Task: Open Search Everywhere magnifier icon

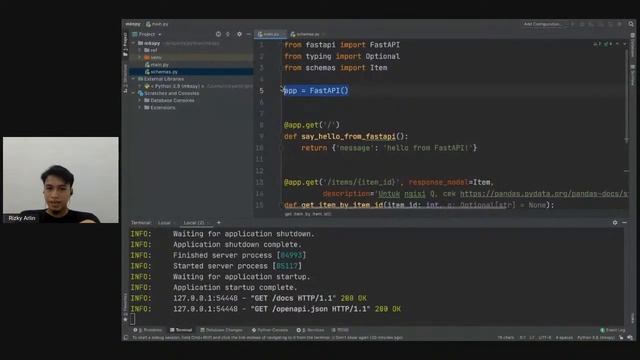Action: coord(631,24)
